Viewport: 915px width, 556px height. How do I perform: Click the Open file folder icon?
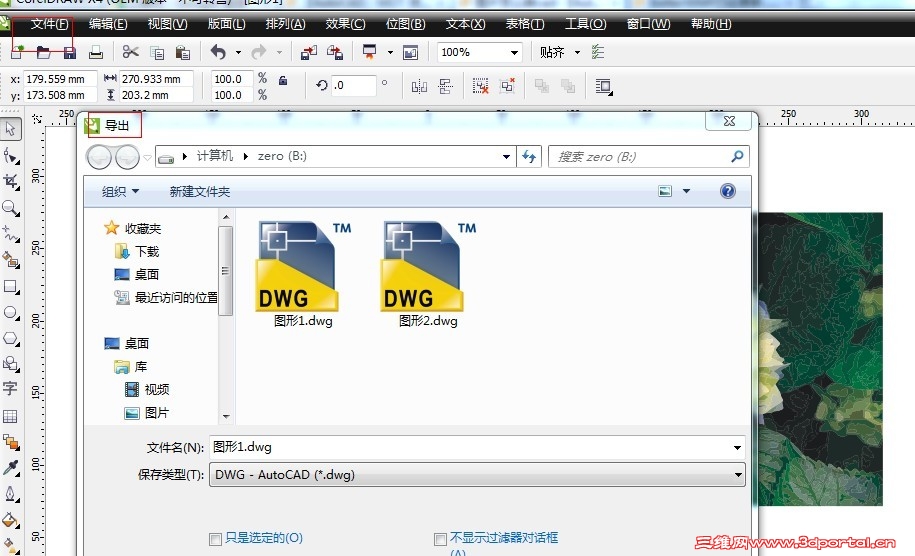click(43, 53)
